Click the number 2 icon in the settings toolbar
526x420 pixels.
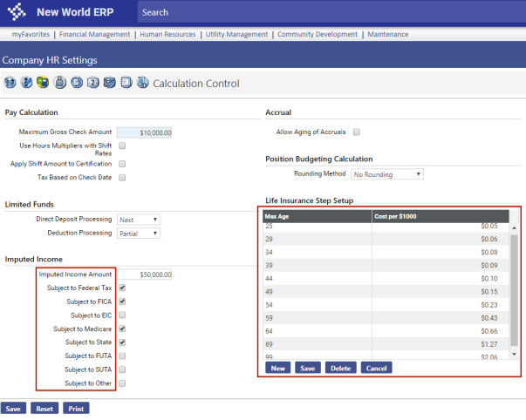[x=93, y=84]
